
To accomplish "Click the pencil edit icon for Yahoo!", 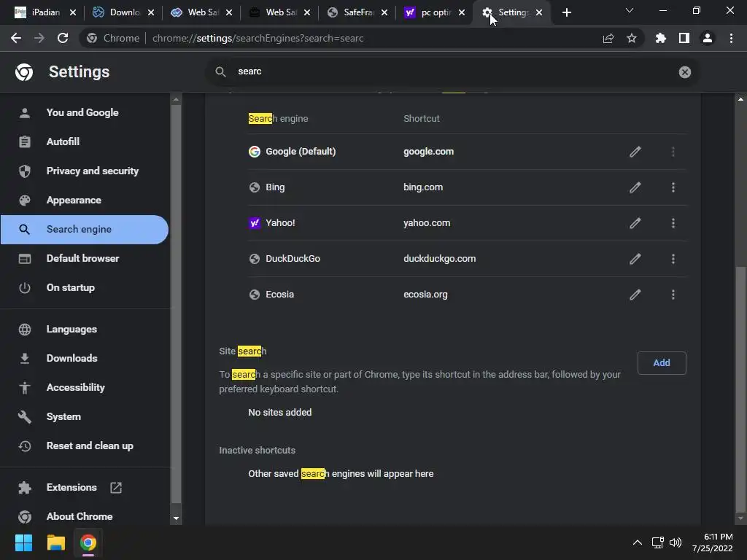I will point(635,223).
